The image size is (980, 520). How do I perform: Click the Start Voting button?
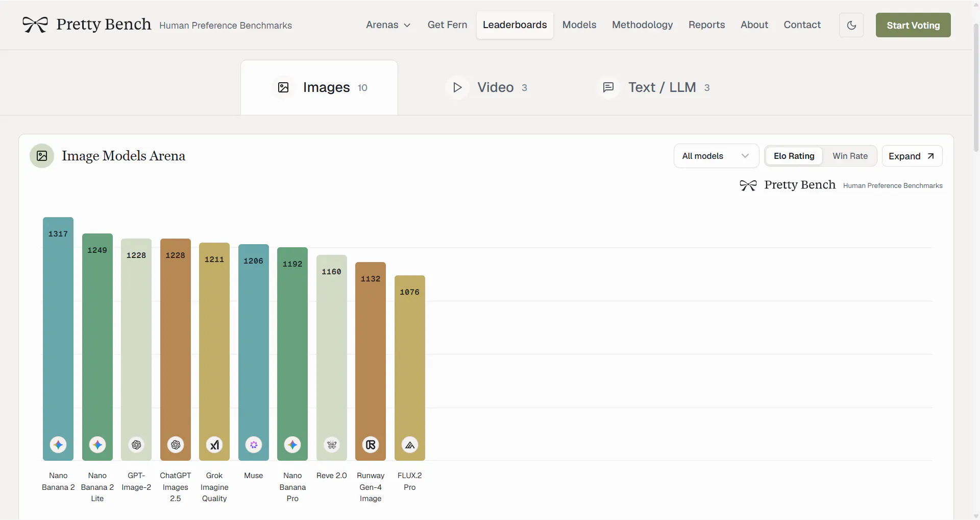pyautogui.click(x=913, y=25)
